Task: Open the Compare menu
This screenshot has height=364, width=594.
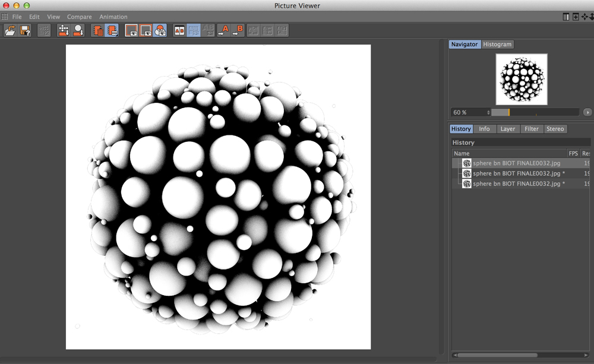Action: pos(79,17)
